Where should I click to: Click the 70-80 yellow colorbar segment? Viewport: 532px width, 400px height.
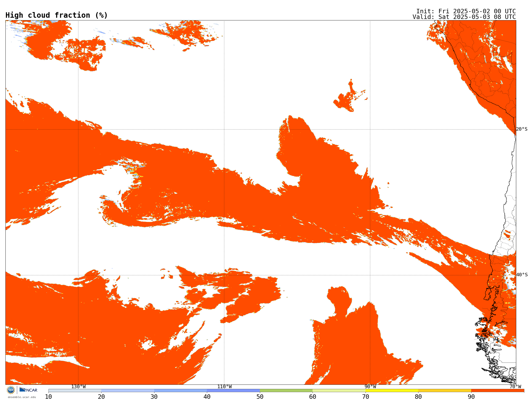point(392,391)
